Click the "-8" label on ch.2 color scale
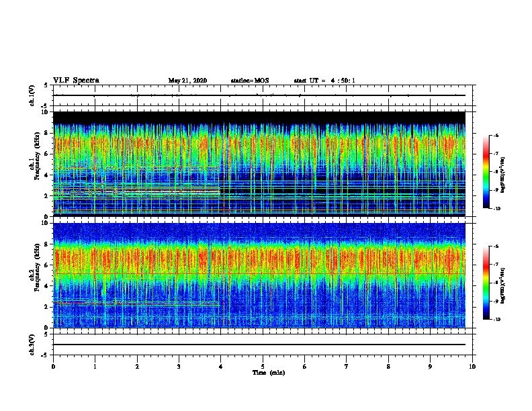This screenshot has width=532, height=411. pos(496,283)
